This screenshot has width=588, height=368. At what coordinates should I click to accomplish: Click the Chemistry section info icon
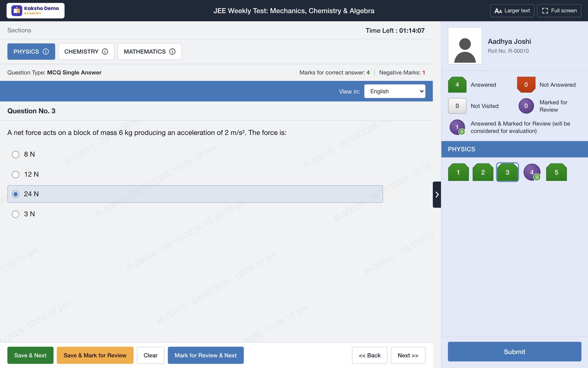(105, 52)
